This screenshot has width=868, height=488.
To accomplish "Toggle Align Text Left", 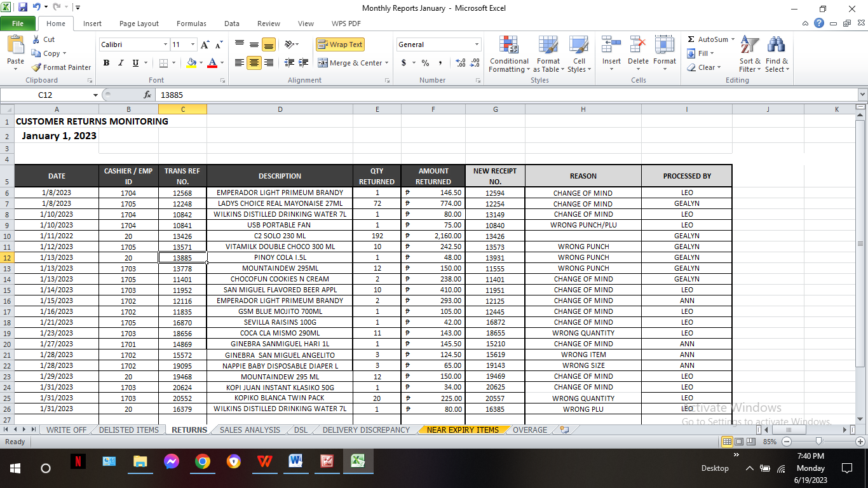I will (x=239, y=63).
